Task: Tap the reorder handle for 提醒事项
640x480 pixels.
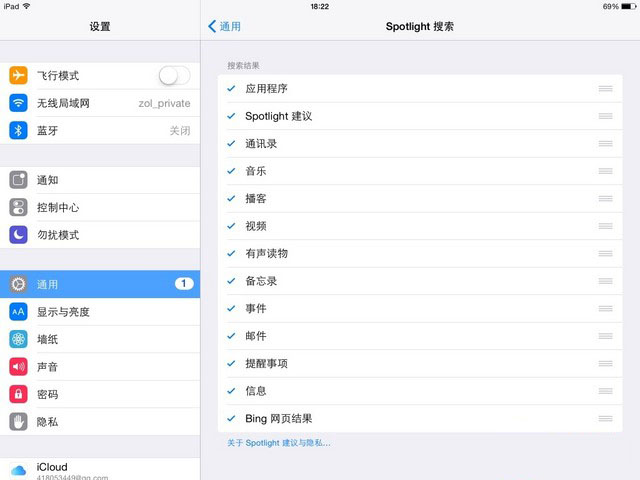Action: (x=605, y=363)
